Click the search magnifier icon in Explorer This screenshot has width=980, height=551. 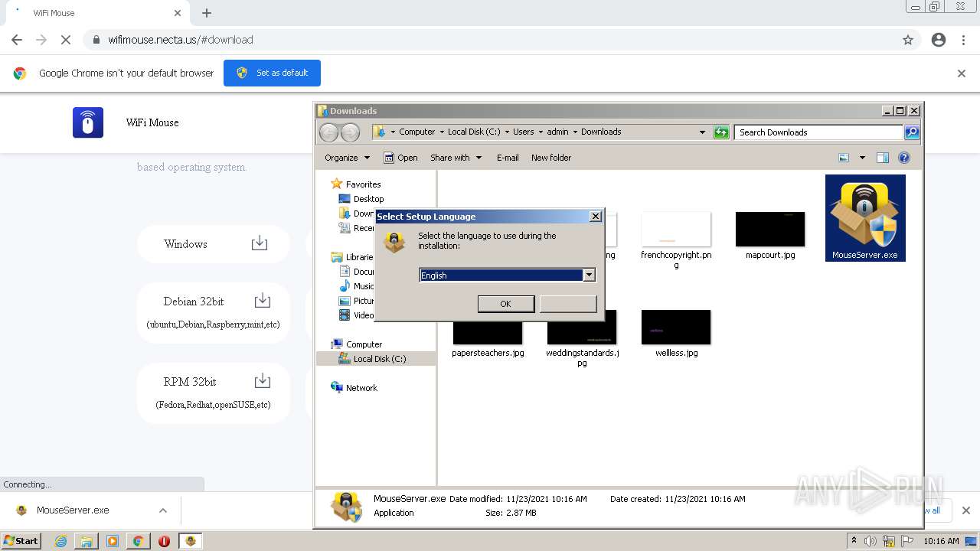[912, 132]
